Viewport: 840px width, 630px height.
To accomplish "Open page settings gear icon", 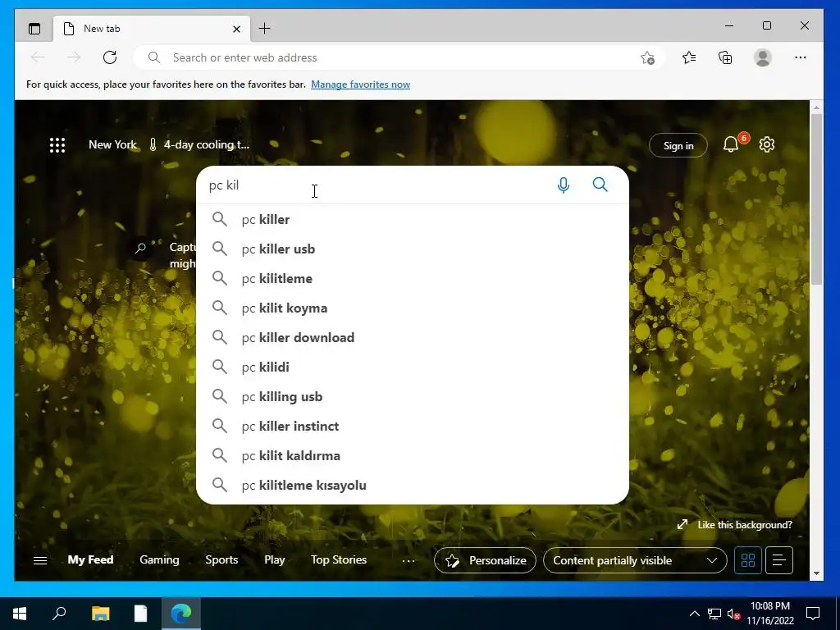I will tap(767, 144).
